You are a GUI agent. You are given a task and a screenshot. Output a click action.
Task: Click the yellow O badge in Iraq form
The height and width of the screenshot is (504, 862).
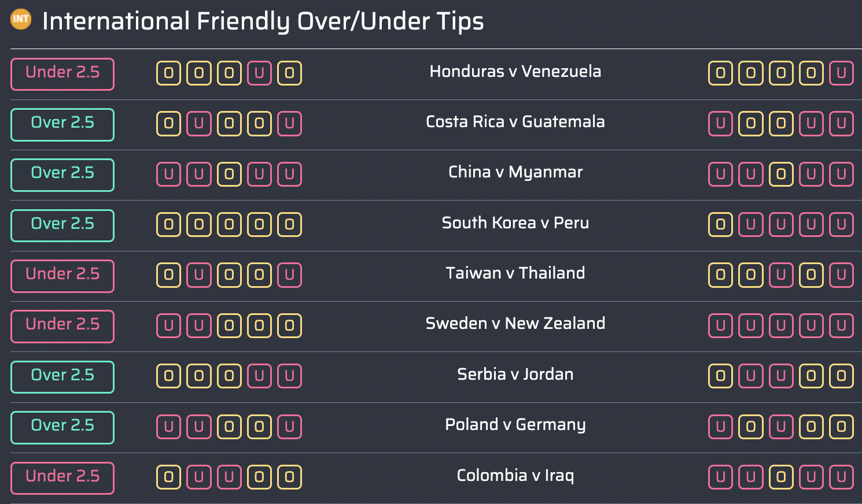coord(781,477)
